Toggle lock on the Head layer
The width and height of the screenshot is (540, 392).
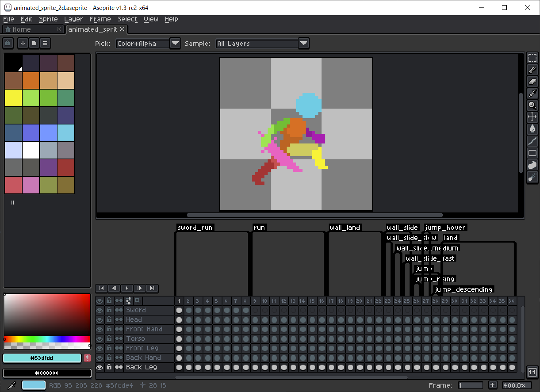coord(109,319)
